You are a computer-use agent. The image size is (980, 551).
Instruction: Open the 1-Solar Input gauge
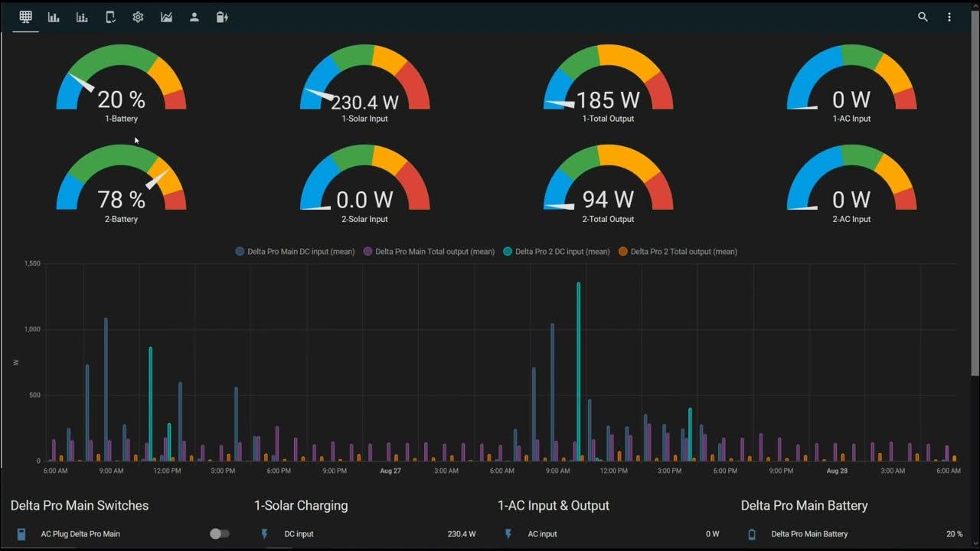(364, 83)
